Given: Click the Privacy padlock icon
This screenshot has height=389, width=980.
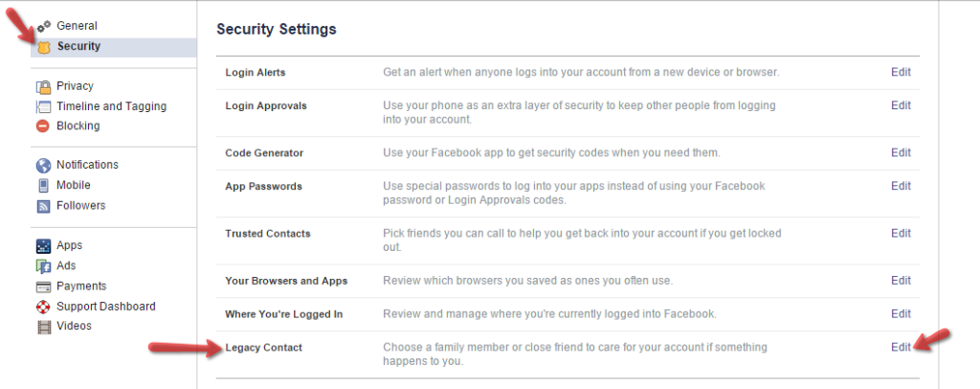Looking at the screenshot, I should (x=43, y=86).
